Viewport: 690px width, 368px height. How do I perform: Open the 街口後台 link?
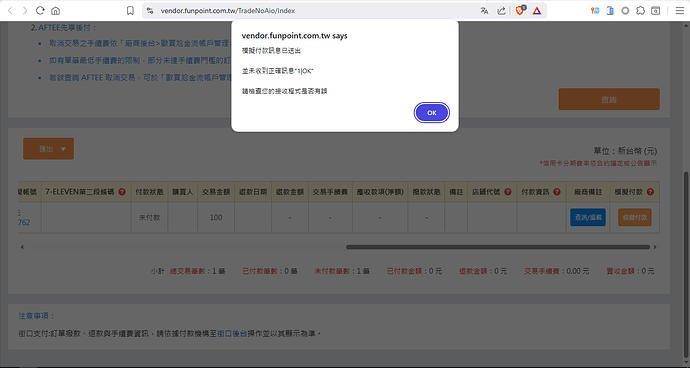[x=232, y=333]
